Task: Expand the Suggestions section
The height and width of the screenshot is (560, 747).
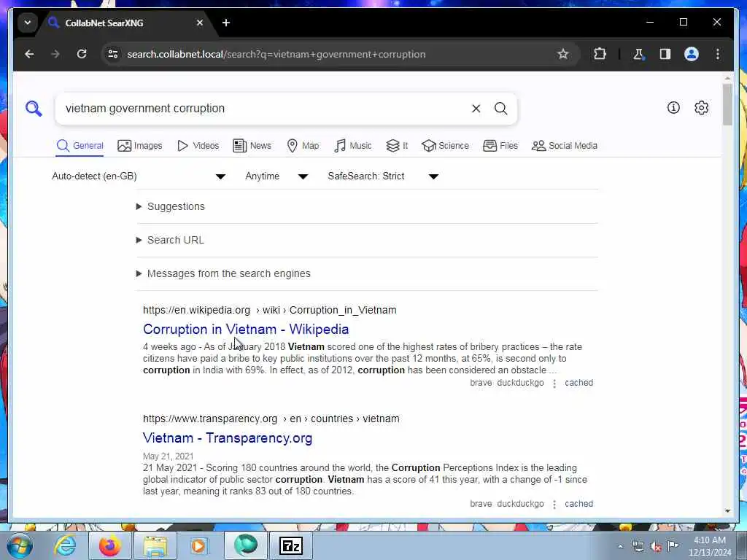Action: (x=171, y=206)
